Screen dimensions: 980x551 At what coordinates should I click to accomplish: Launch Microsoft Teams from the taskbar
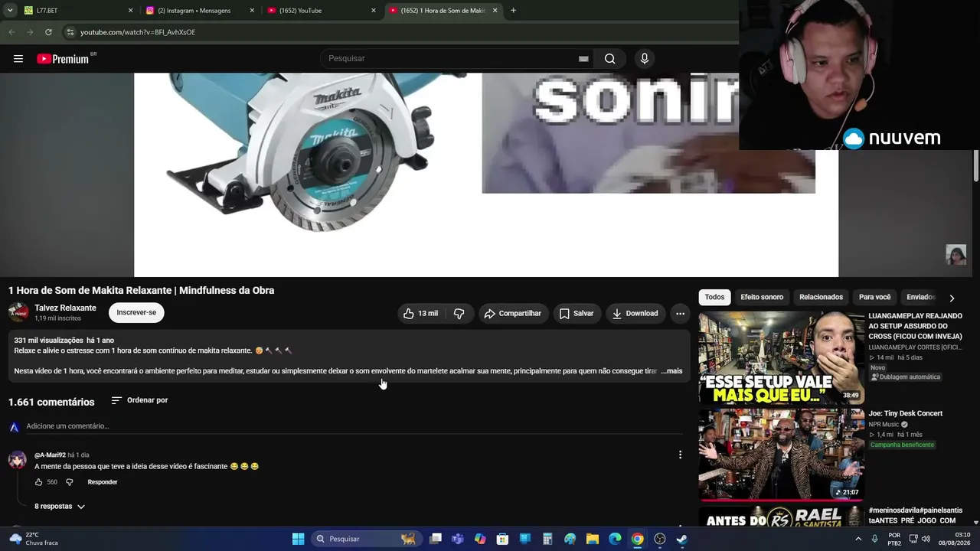point(458,539)
